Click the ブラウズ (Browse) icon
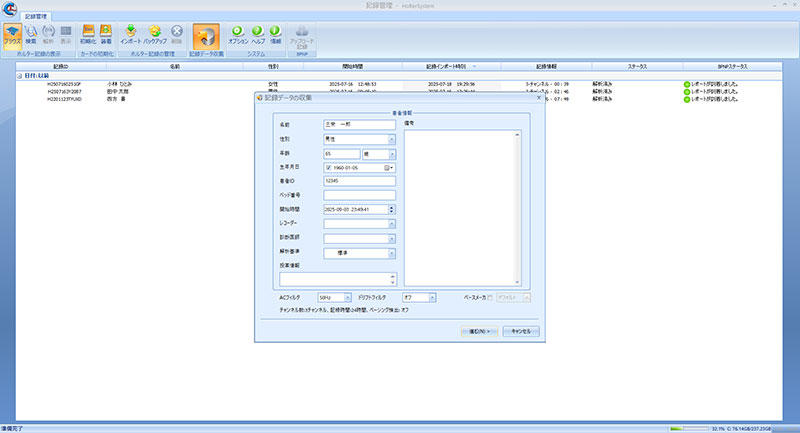The height and width of the screenshot is (433, 800). [x=12, y=35]
